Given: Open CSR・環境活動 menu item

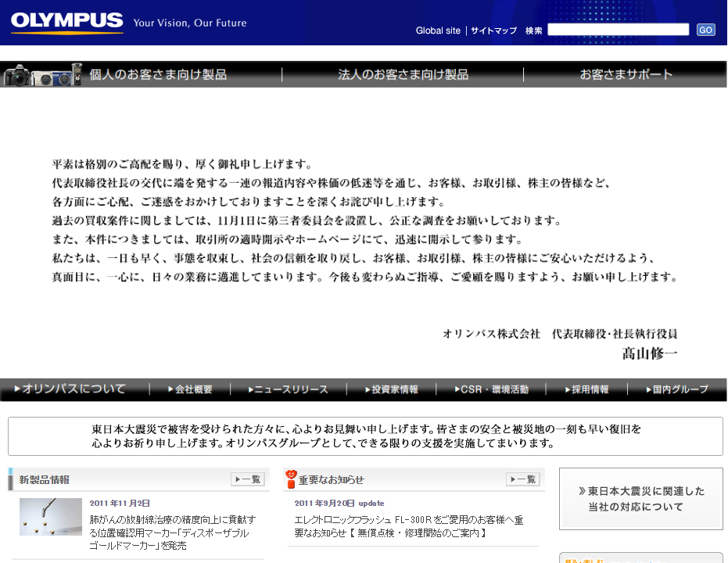Looking at the screenshot, I should [x=492, y=389].
